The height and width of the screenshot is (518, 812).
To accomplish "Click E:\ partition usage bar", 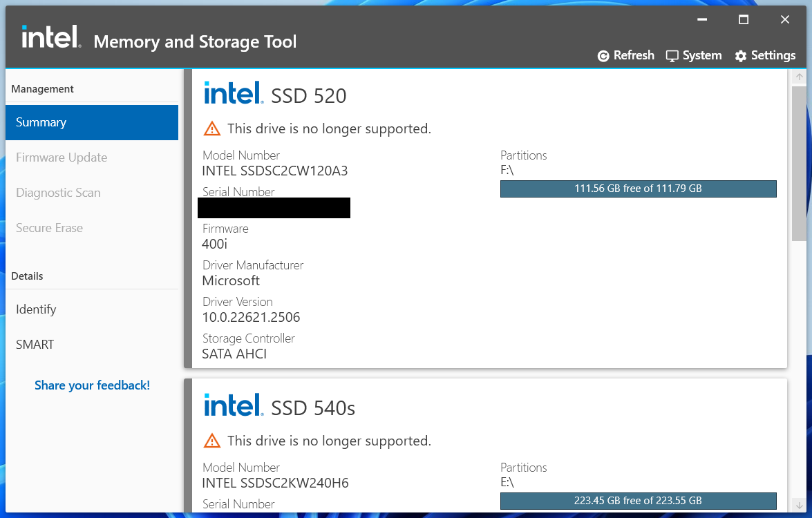I will pos(638,501).
